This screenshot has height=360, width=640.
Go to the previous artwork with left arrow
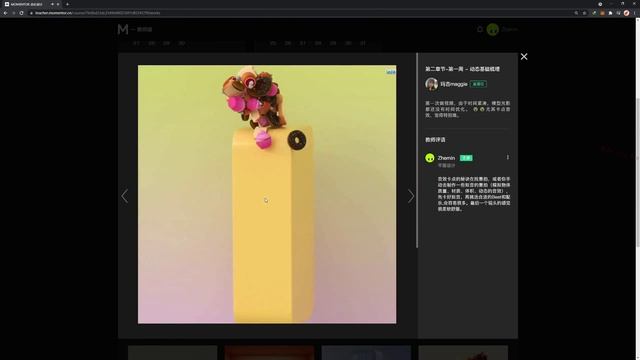point(124,196)
